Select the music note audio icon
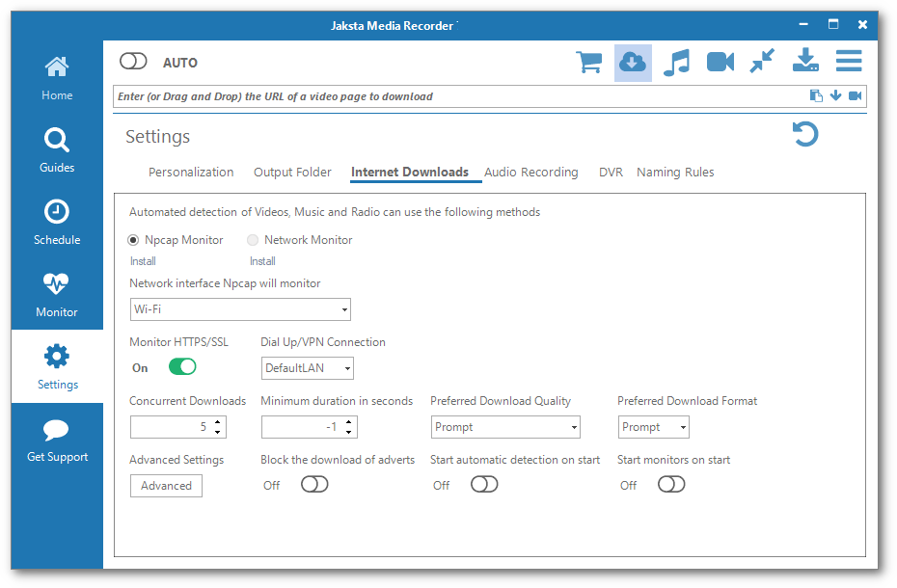Screen dimensions: 897x588 tap(676, 63)
